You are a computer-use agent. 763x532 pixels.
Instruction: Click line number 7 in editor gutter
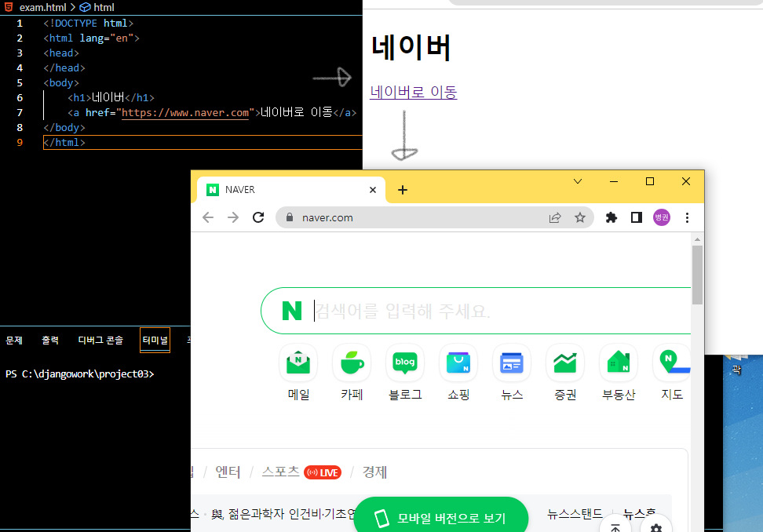[20, 113]
